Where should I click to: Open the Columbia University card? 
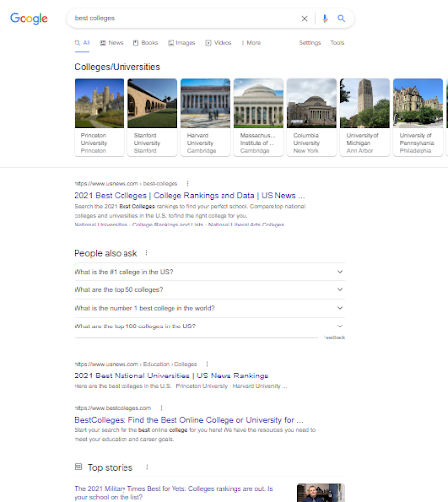[312, 118]
